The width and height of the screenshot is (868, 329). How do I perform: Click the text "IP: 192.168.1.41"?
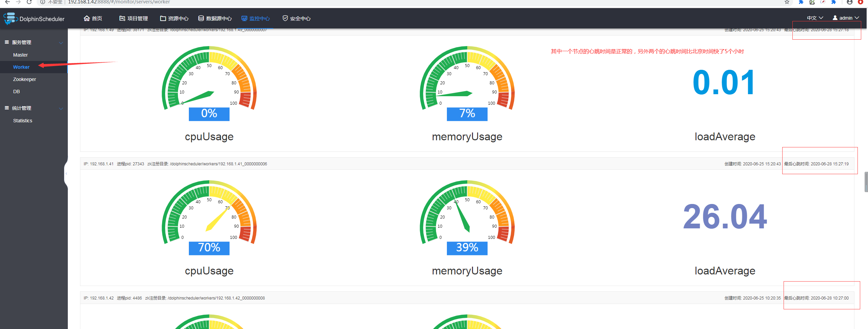(99, 164)
